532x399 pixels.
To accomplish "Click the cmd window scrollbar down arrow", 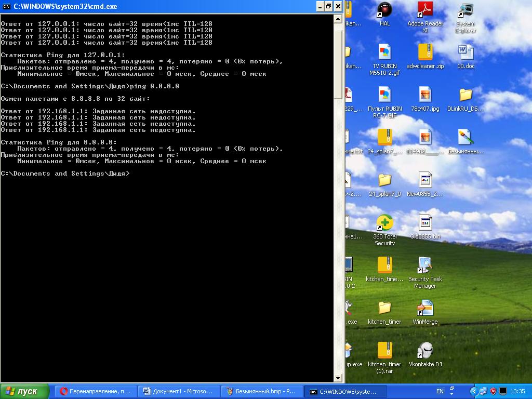I will coord(338,378).
